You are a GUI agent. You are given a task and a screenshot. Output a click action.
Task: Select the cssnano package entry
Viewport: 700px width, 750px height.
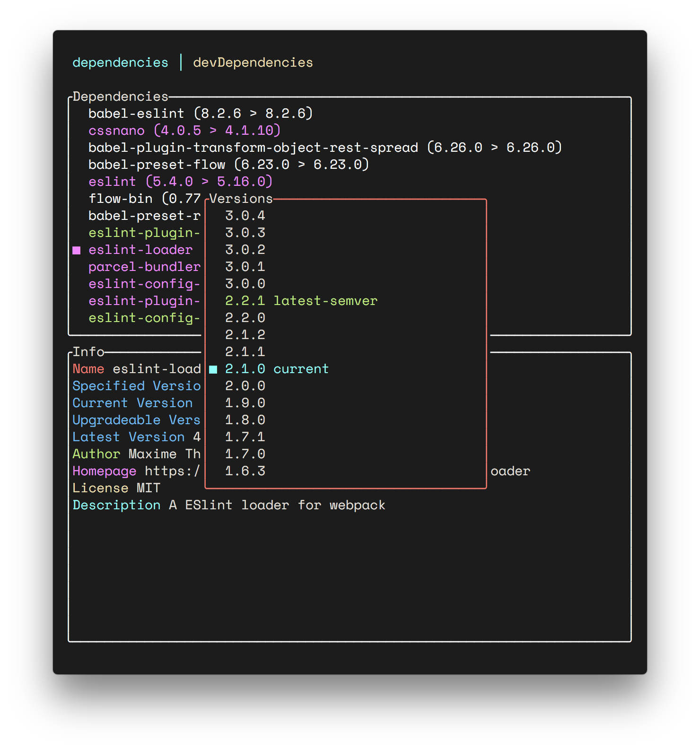coord(184,131)
